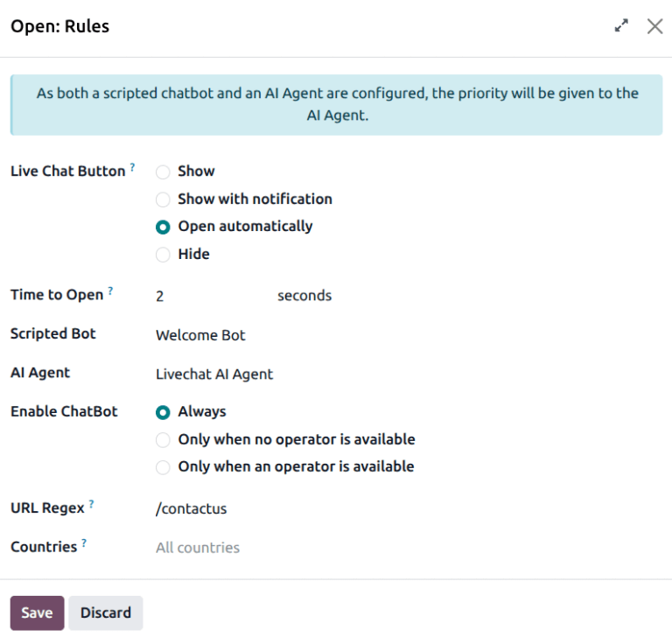Image resolution: width=672 pixels, height=644 pixels.
Task: Save the rule changes
Action: pos(37,613)
